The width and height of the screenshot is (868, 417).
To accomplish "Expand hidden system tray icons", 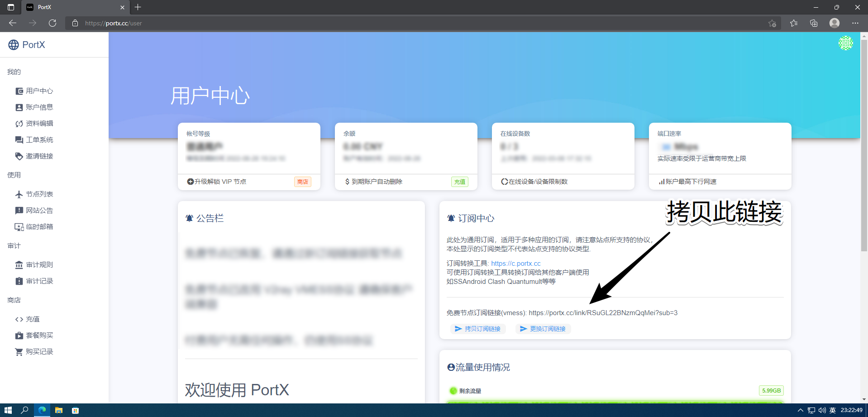I will (800, 410).
